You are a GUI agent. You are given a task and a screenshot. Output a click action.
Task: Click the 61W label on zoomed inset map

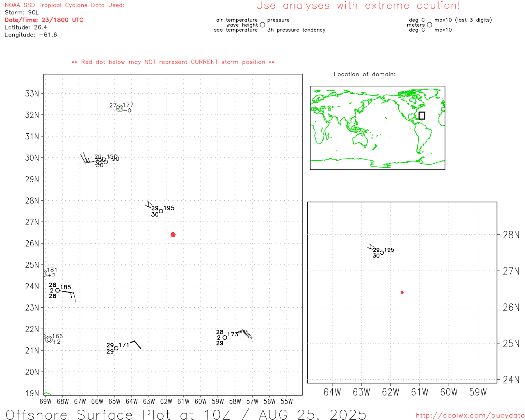click(x=420, y=392)
